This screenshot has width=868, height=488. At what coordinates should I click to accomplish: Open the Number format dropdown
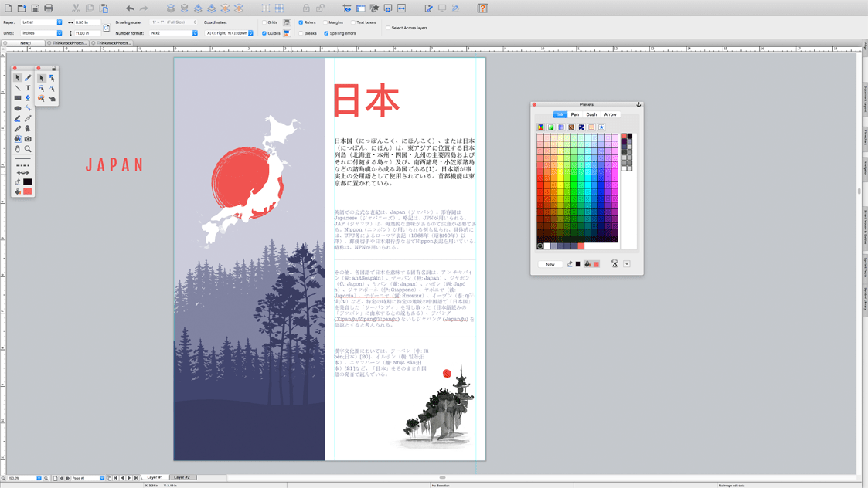coord(173,33)
